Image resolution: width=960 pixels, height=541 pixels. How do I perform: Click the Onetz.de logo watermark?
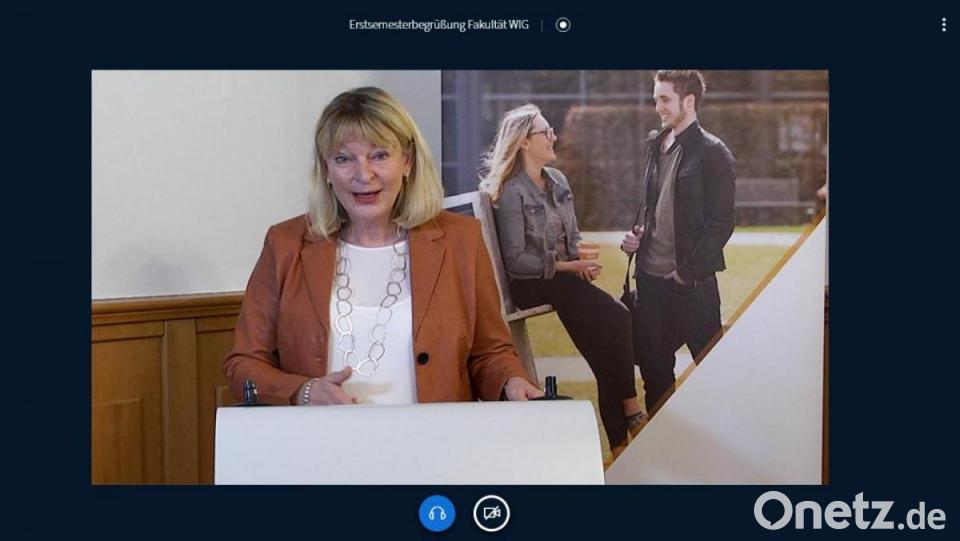[849, 512]
